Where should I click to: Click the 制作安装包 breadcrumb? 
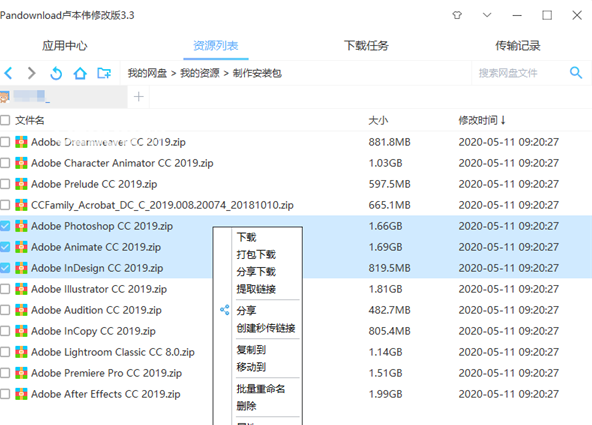point(257,73)
